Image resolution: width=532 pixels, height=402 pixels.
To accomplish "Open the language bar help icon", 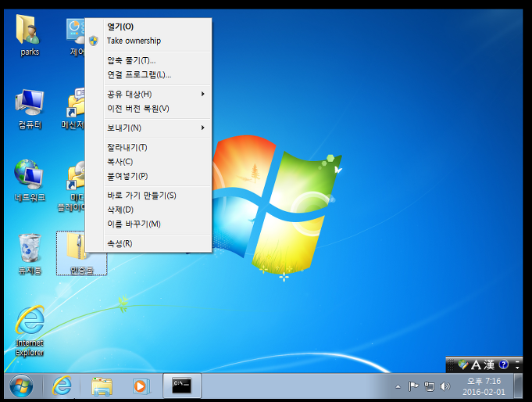I will click(x=504, y=364).
